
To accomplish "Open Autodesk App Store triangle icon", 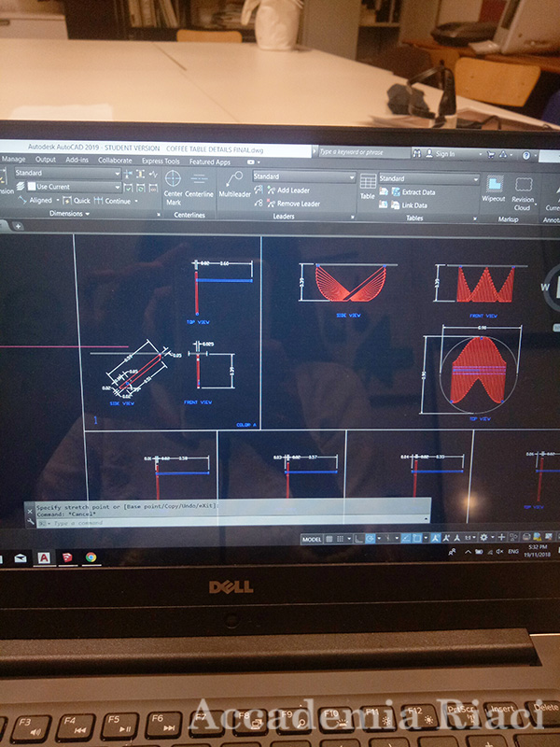I will [503, 154].
